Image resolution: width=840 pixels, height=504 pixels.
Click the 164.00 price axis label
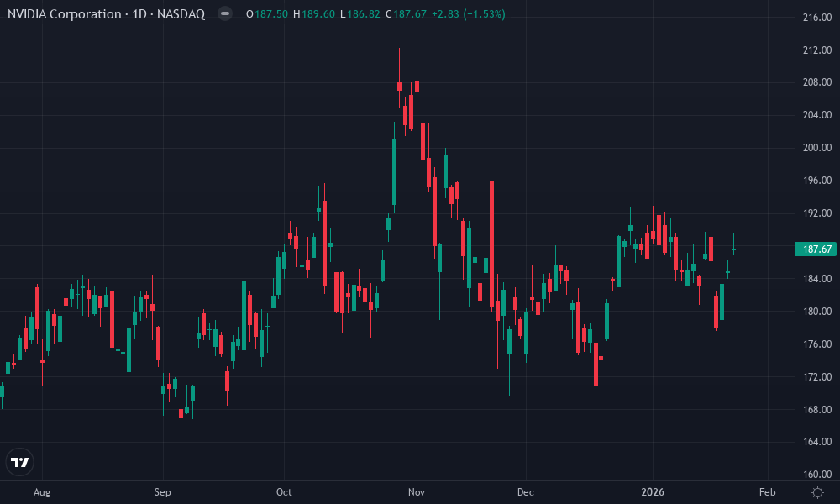[817, 441]
